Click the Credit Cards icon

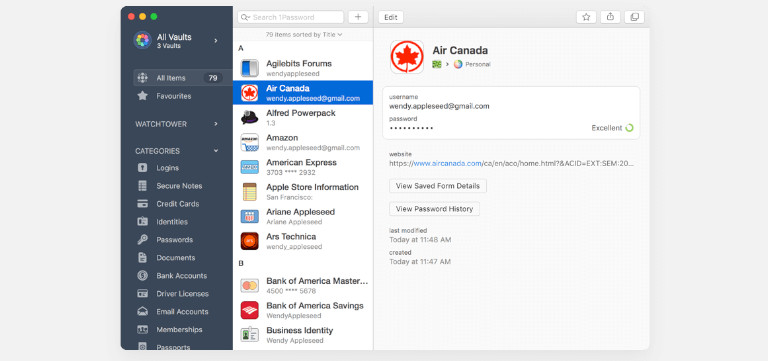click(143, 204)
